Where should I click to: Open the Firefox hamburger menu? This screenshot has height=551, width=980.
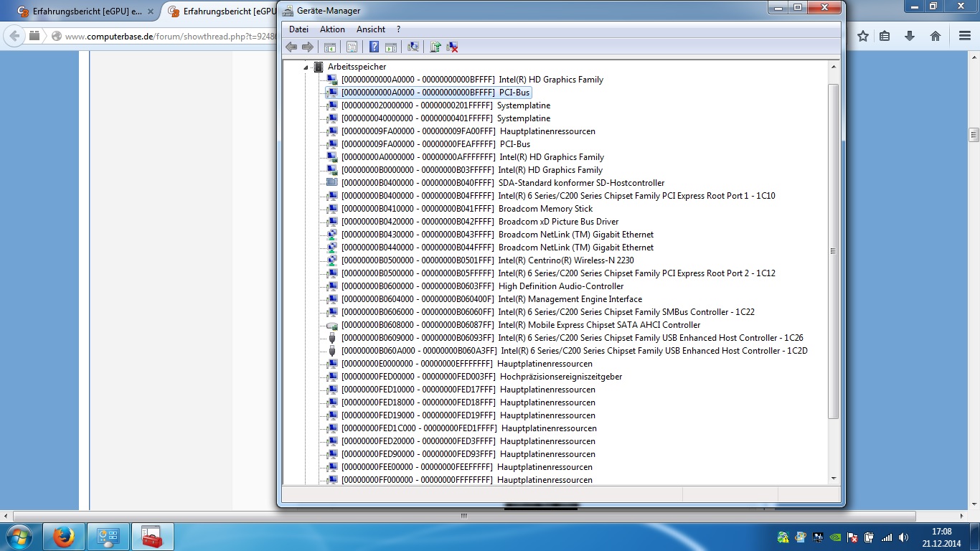(x=965, y=36)
